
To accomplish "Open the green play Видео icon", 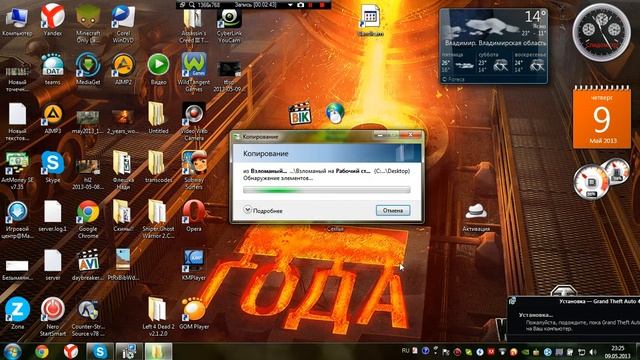I will click(x=158, y=65).
